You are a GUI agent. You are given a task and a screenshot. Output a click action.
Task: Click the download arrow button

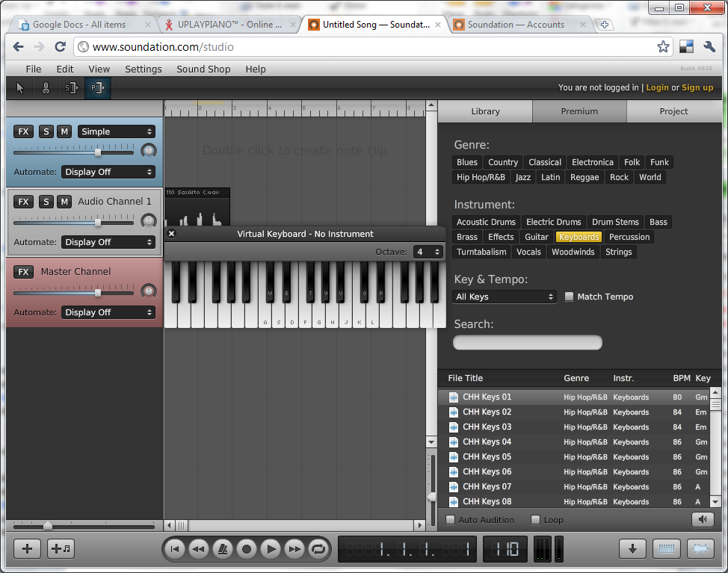[632, 549]
